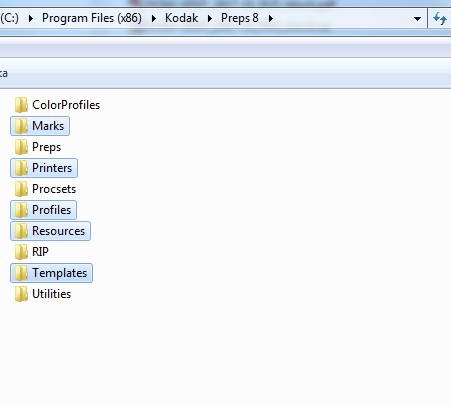Select the Resources folder icon
The height and width of the screenshot is (406, 451).
[x=21, y=231]
